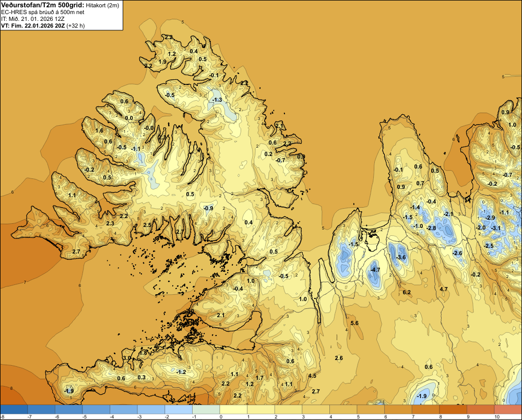Select the 3.0 temperature value
This screenshot has width=522, height=420.
point(127,358)
